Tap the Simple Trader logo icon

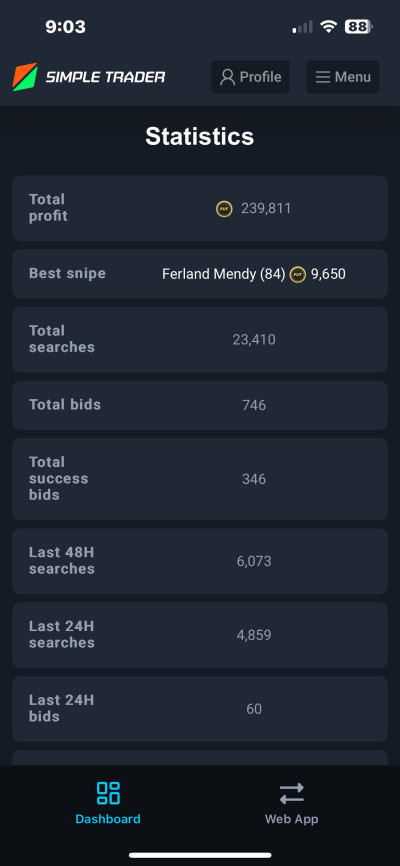[25, 77]
